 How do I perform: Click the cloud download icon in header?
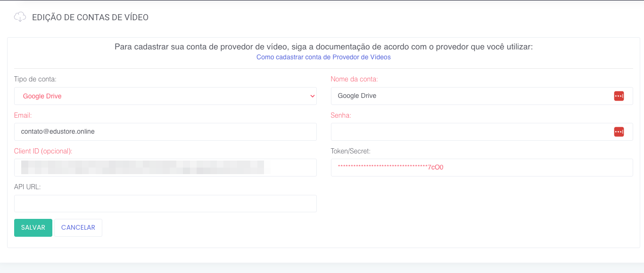20,17
